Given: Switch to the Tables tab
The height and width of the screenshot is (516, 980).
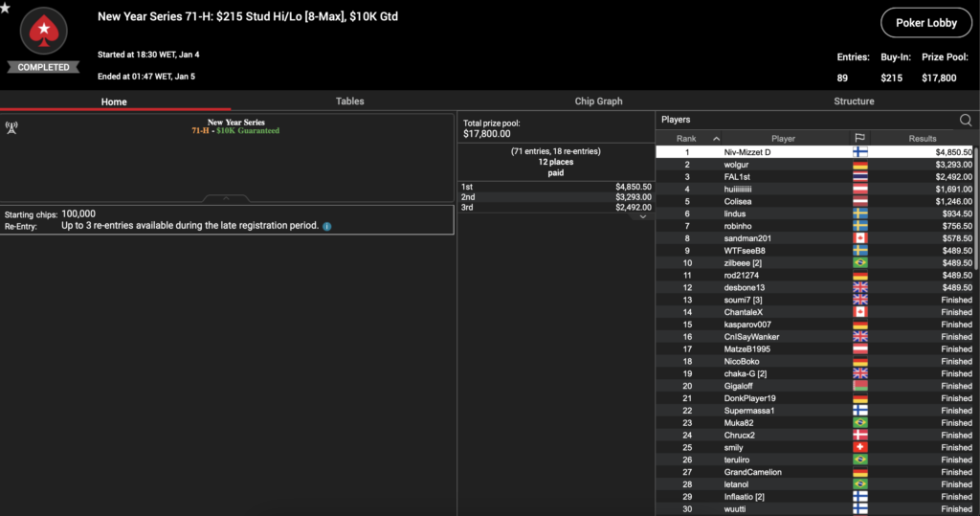Looking at the screenshot, I should 349,101.
